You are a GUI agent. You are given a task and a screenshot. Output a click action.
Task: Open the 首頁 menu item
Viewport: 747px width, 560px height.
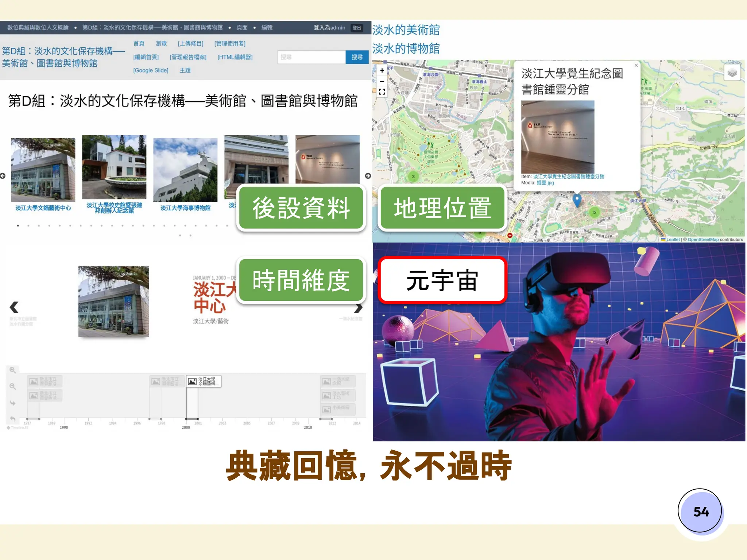(139, 43)
